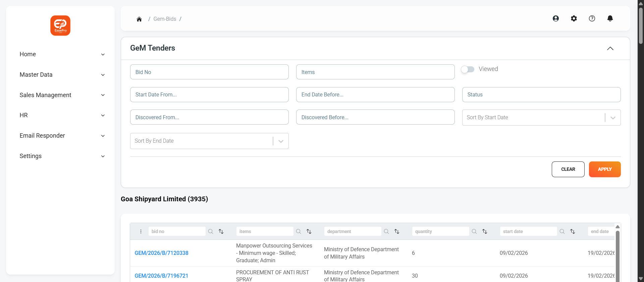
Task: Focus the Items filter field
Action: [375, 72]
